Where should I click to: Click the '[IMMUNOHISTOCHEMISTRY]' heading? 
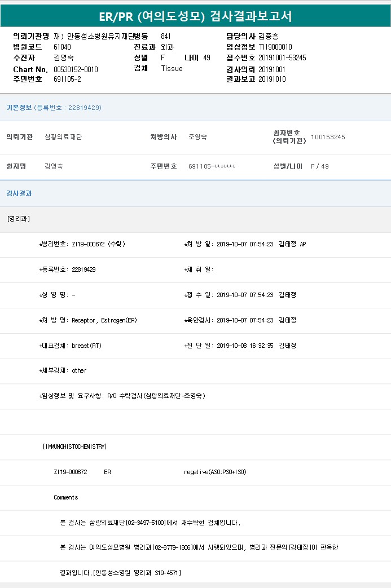pyautogui.click(x=74, y=446)
